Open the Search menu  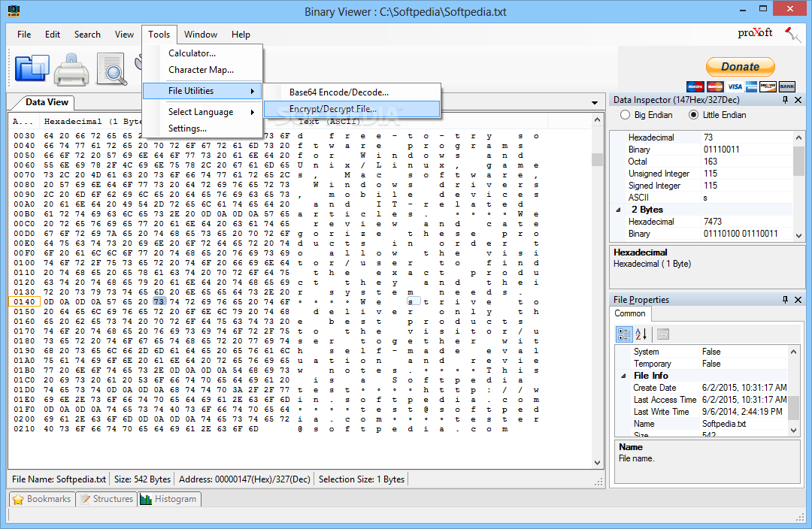[x=87, y=34]
